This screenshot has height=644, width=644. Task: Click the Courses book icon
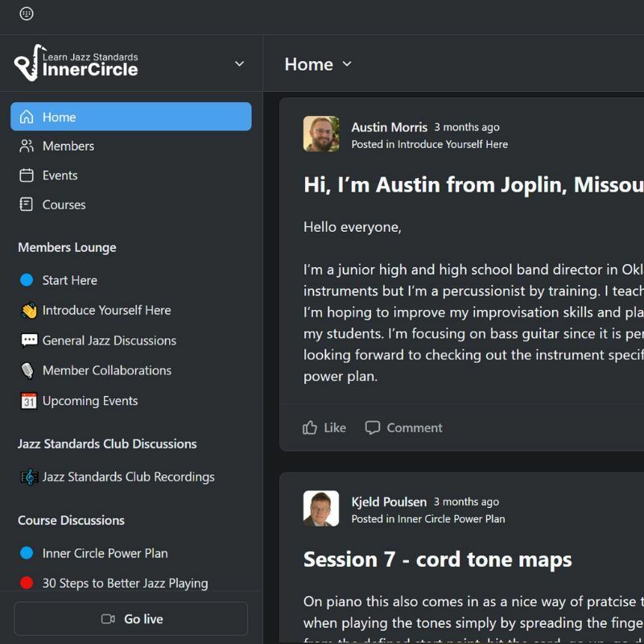[x=27, y=204]
